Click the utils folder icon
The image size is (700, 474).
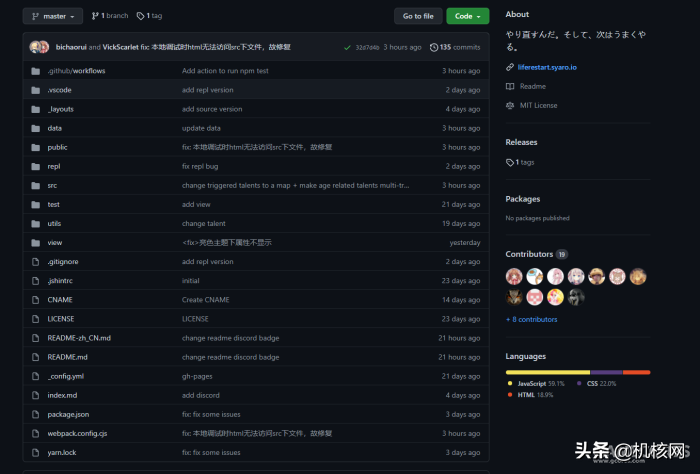(x=36, y=224)
